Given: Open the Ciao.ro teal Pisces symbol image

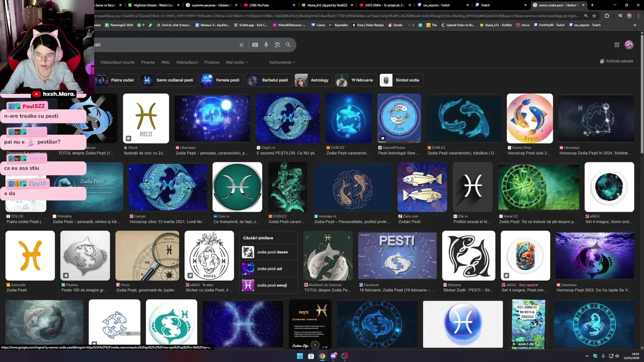Looking at the screenshot, I should (237, 187).
